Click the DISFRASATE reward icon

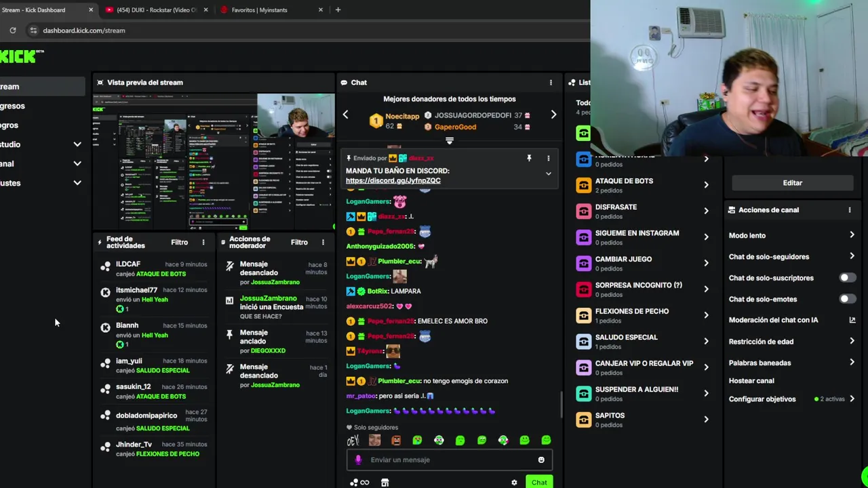coord(583,211)
